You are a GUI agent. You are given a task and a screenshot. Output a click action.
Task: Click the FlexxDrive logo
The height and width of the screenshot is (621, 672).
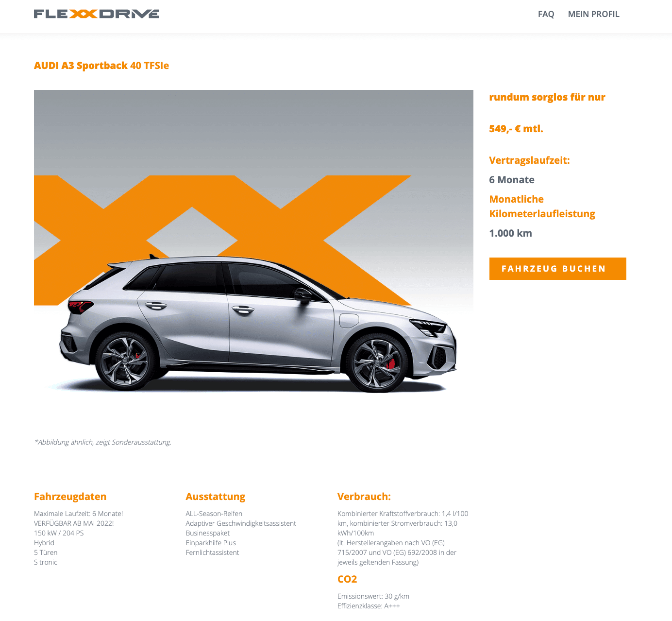96,14
